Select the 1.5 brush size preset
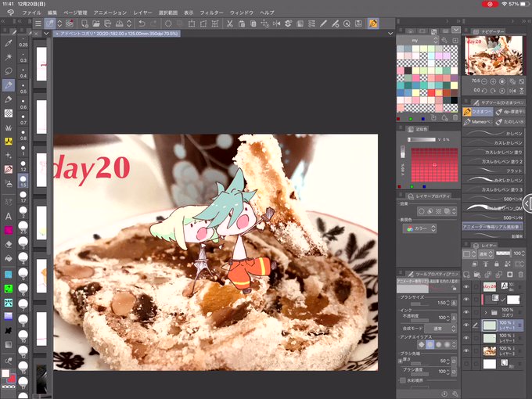Screen dimensions: 532x399 coord(23,181)
